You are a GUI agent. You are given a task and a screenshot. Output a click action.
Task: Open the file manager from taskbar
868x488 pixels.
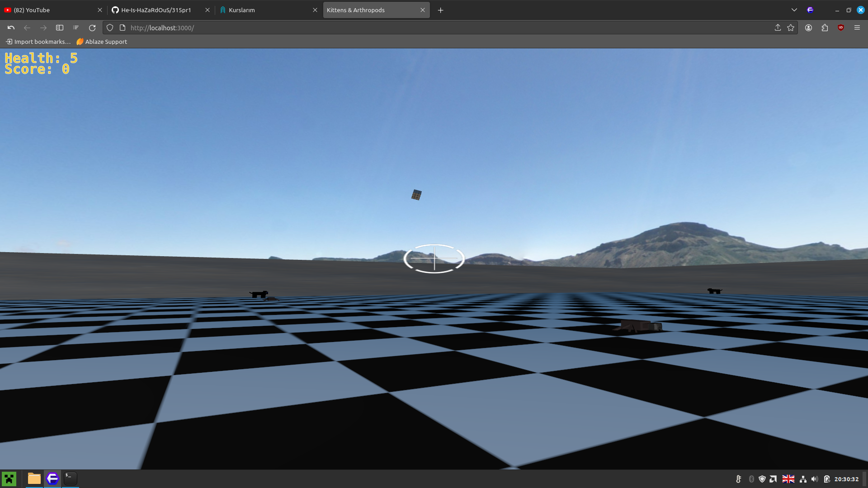(34, 479)
